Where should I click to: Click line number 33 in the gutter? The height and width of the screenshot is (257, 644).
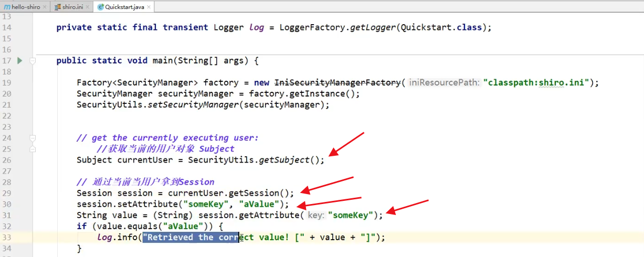[x=7, y=237]
